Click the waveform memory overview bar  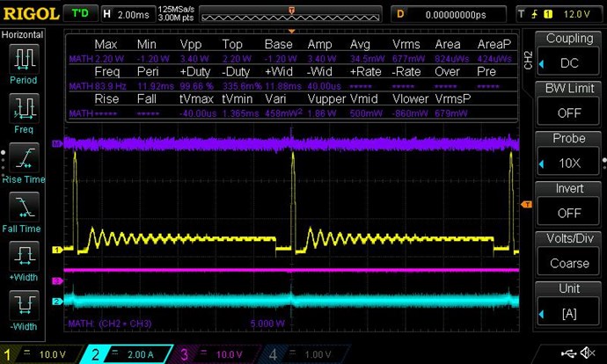[x=290, y=14]
